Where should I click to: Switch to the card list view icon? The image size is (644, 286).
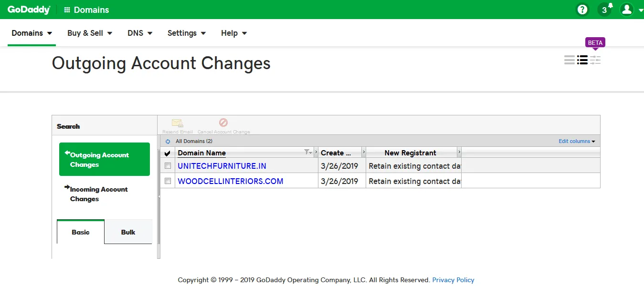click(570, 60)
